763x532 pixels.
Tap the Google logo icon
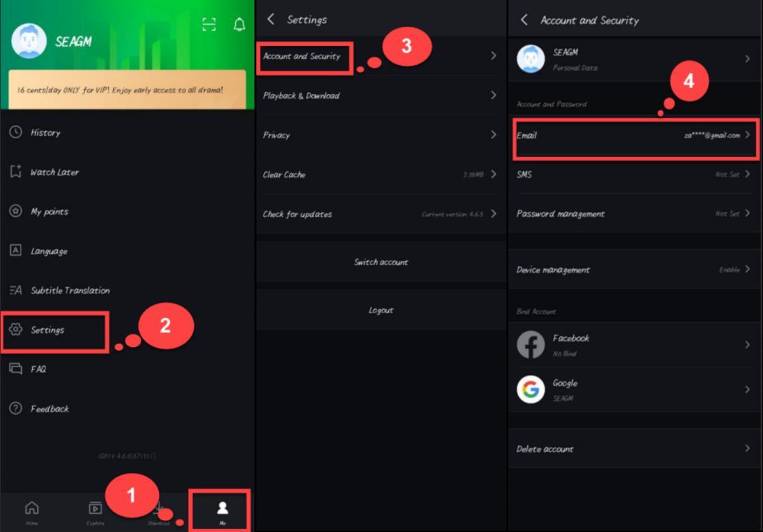tap(531, 389)
